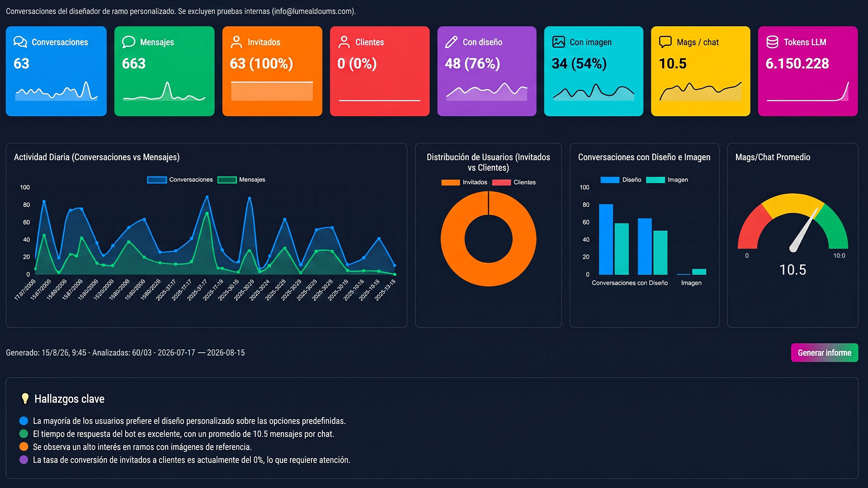Click the 10.5 value under the gauge
Viewport: 868px width, 488px height.
tap(793, 270)
